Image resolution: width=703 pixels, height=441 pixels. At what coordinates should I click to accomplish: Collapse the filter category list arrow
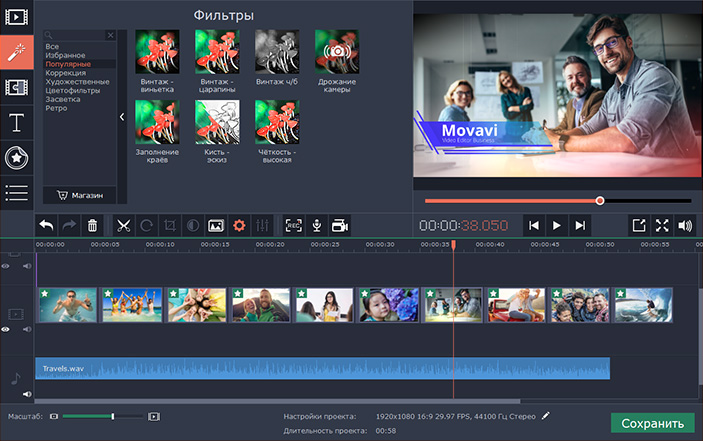(122, 117)
